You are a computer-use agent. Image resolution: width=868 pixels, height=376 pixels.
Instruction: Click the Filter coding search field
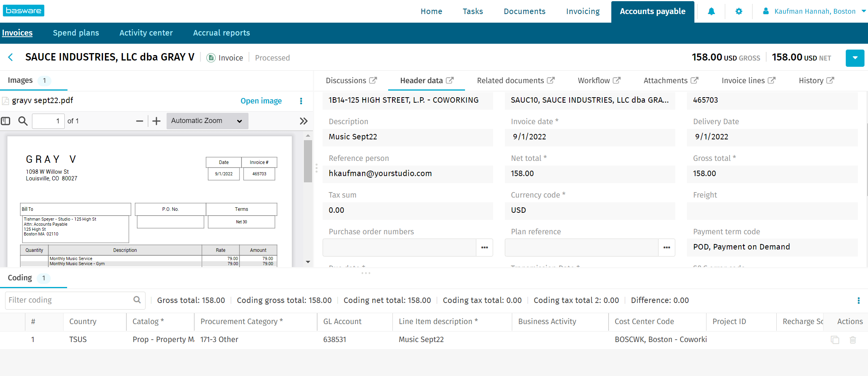pos(70,300)
